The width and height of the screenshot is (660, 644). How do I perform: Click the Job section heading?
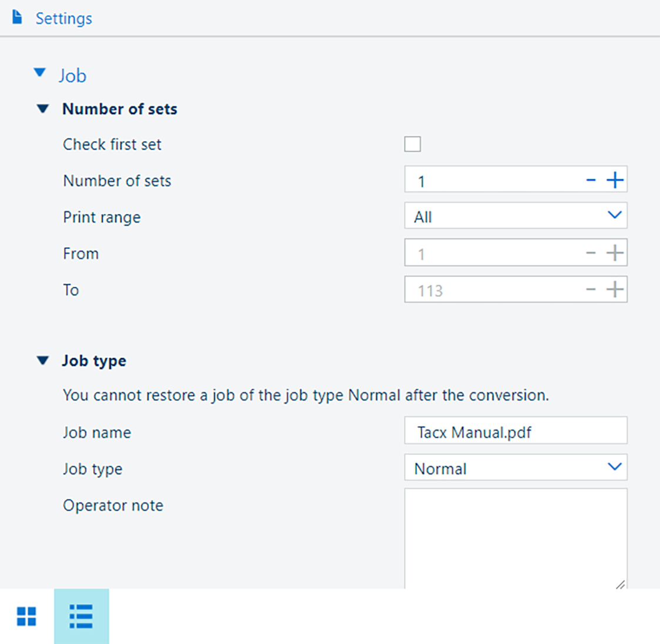(72, 76)
